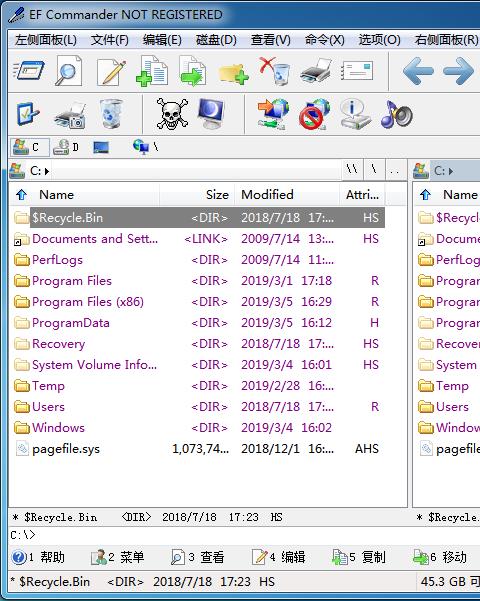Click the delete red X trash icon

tap(275, 71)
